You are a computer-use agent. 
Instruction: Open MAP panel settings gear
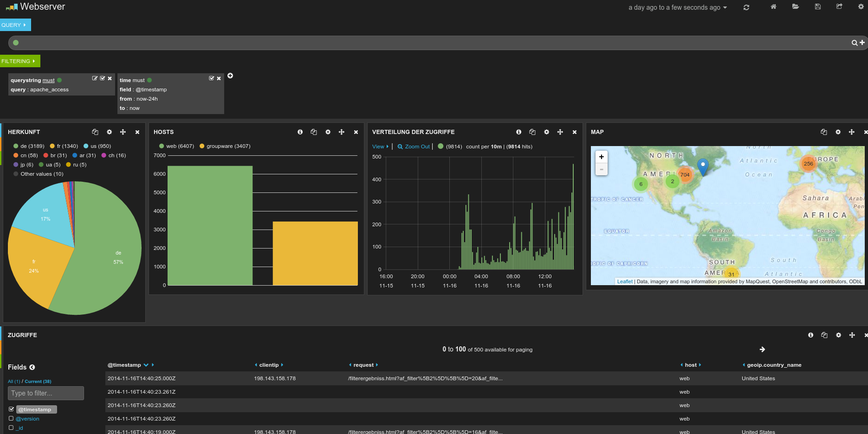(x=838, y=132)
